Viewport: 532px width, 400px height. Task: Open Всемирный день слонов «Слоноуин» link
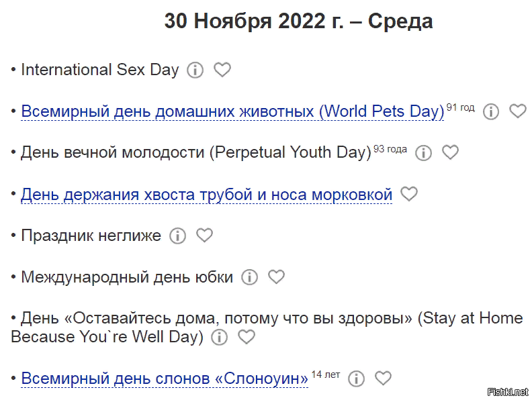165,378
